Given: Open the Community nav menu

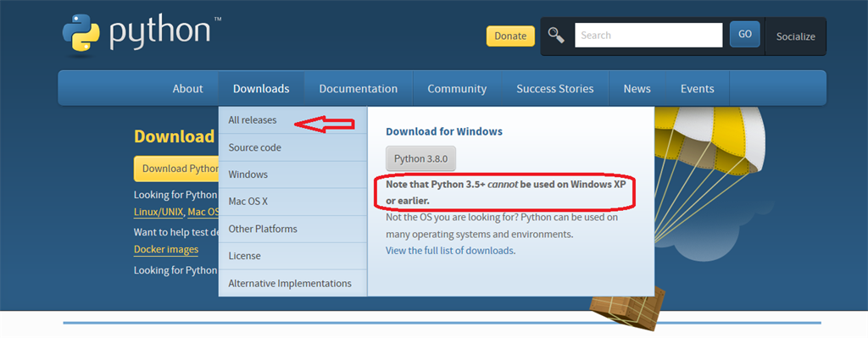Looking at the screenshot, I should click(x=457, y=88).
